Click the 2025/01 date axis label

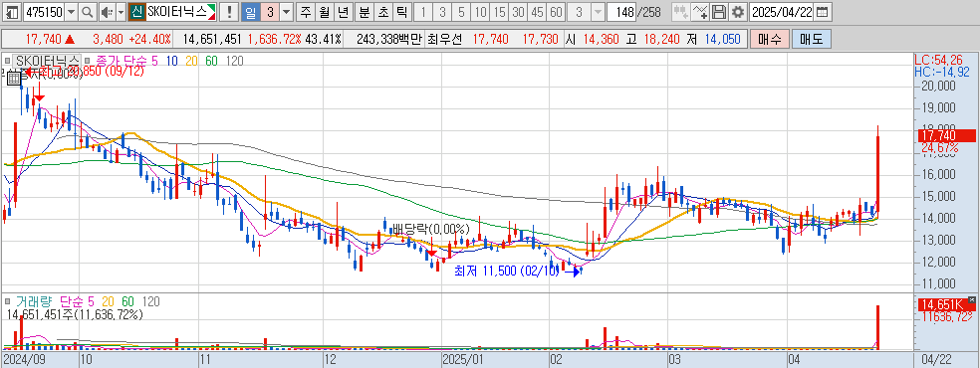click(x=463, y=360)
